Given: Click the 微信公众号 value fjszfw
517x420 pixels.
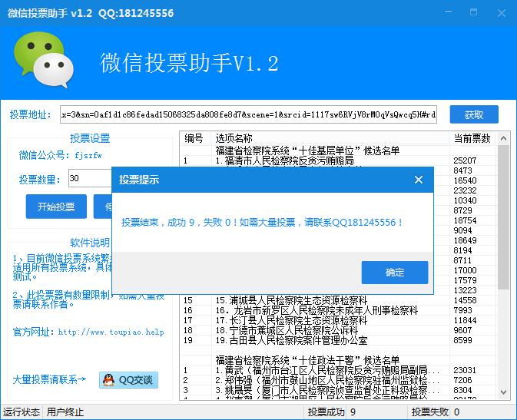Looking at the screenshot, I should click(x=88, y=155).
